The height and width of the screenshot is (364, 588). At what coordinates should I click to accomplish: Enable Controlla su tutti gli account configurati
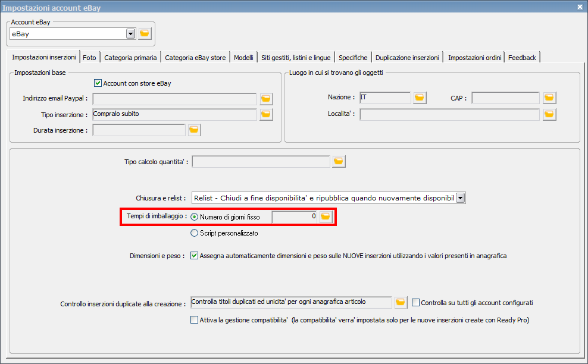click(x=415, y=303)
